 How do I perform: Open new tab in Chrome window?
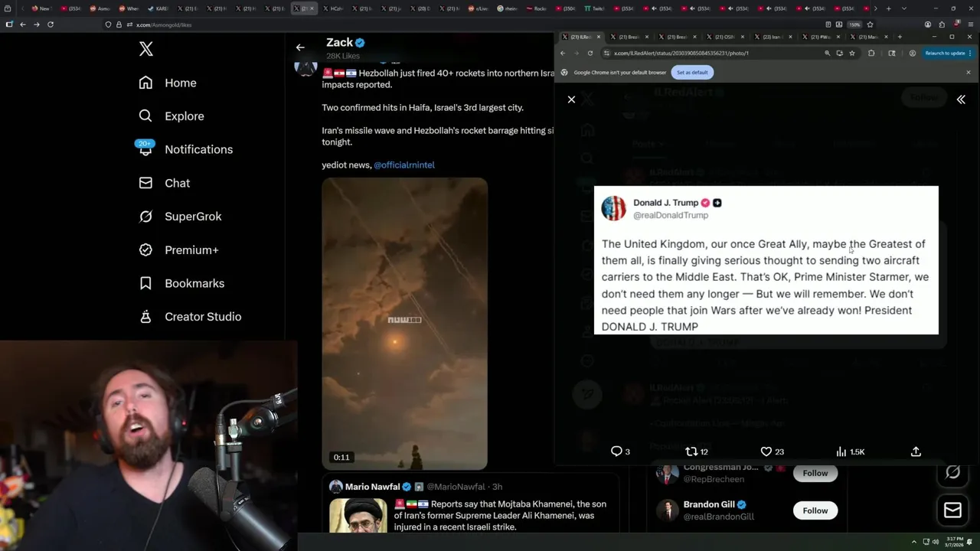900,37
